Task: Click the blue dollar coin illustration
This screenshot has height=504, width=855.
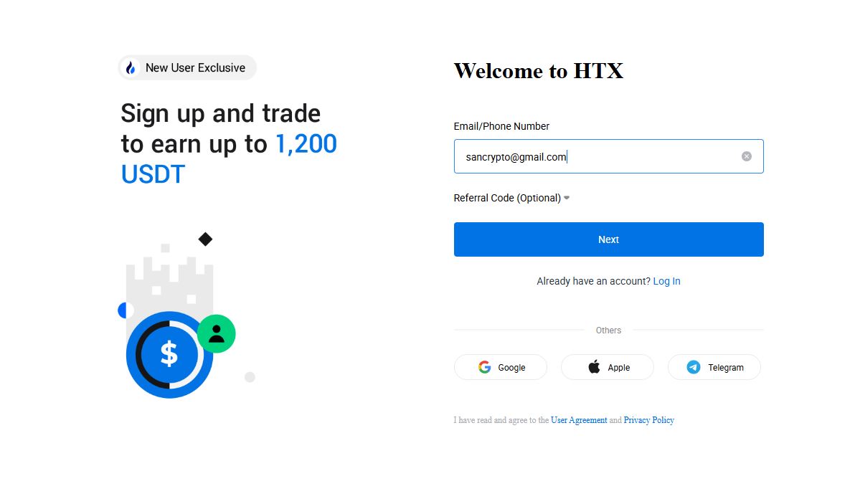Action: click(169, 355)
